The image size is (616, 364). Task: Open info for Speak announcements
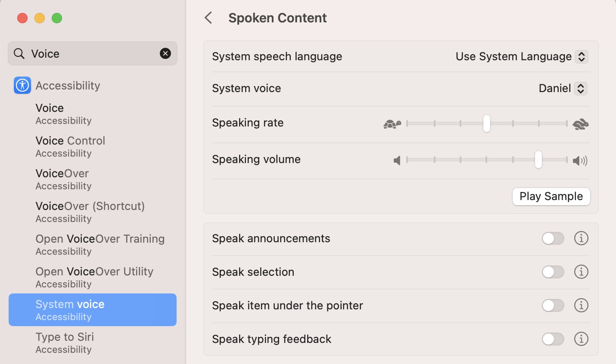[581, 238]
